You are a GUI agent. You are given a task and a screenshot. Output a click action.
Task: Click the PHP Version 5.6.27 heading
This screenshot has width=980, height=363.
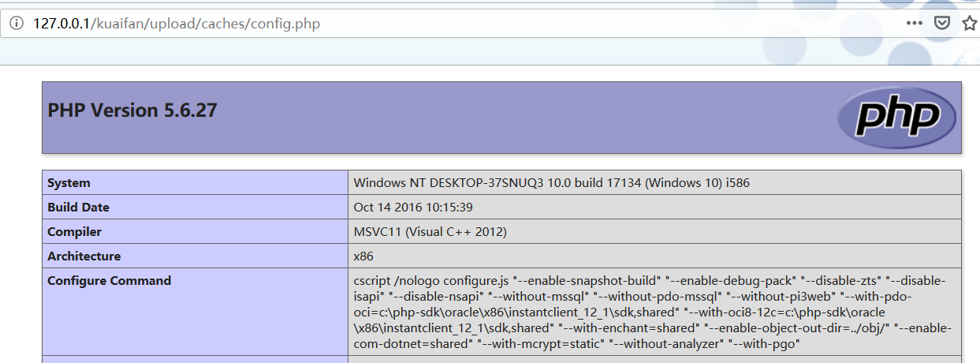tap(132, 110)
